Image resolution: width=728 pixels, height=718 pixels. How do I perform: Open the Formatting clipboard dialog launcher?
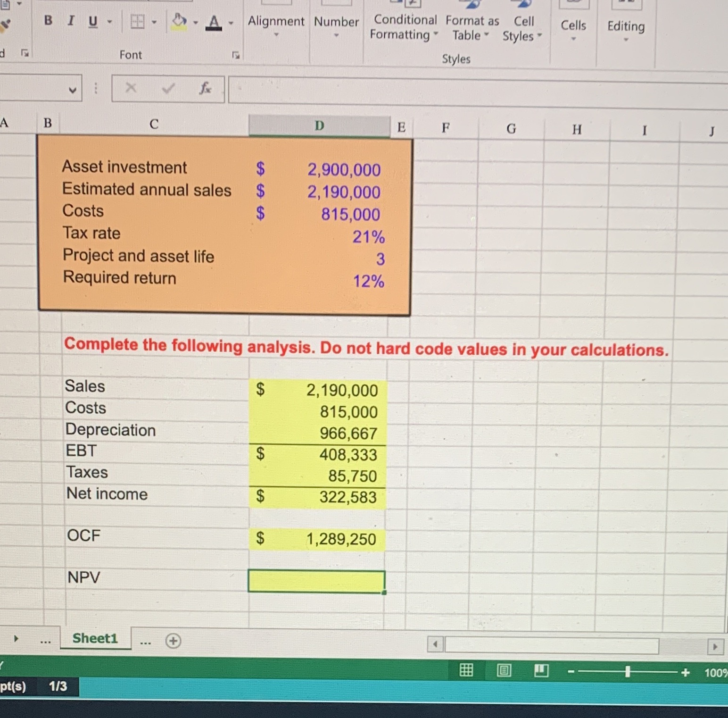[25, 53]
